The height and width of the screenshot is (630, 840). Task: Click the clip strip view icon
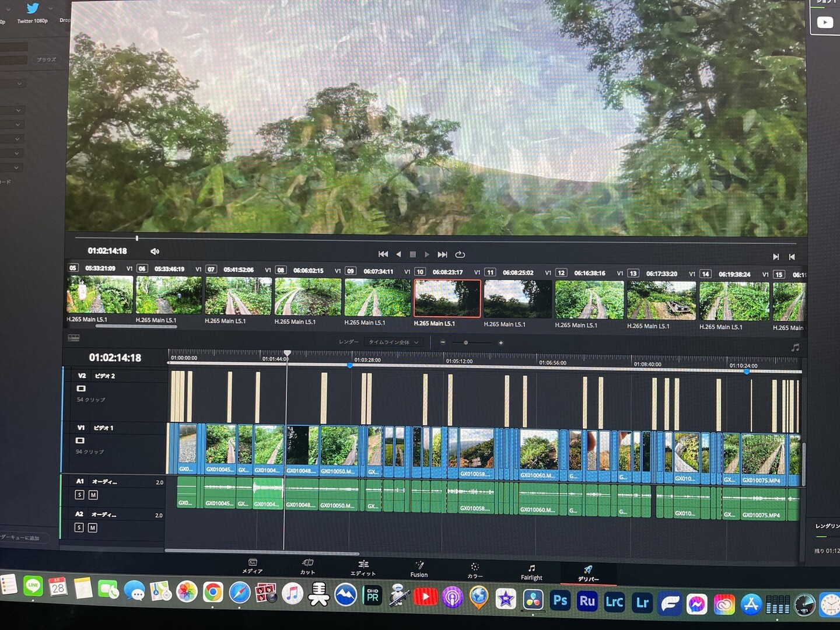[73, 338]
